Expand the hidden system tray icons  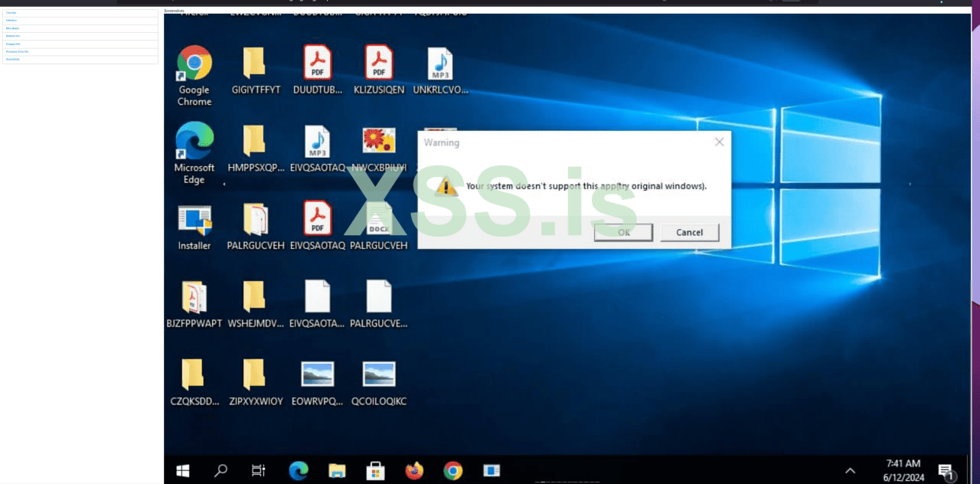pos(850,470)
